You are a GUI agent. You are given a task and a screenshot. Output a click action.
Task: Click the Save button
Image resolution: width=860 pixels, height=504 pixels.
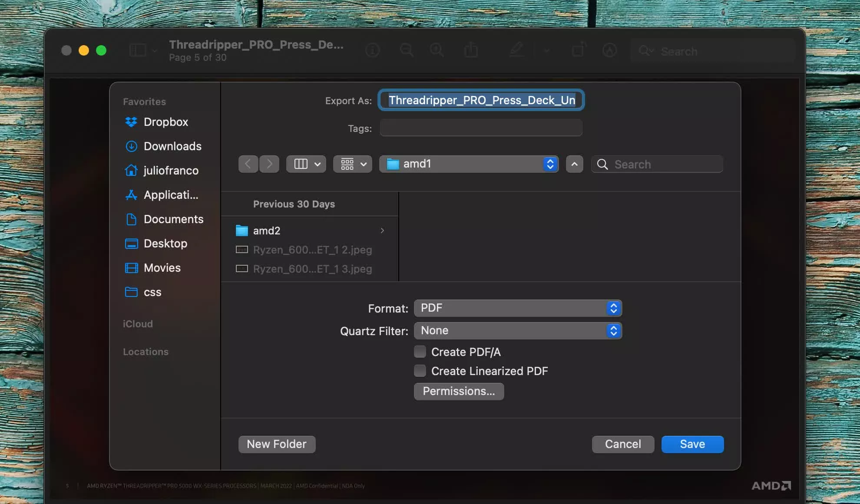(x=692, y=444)
